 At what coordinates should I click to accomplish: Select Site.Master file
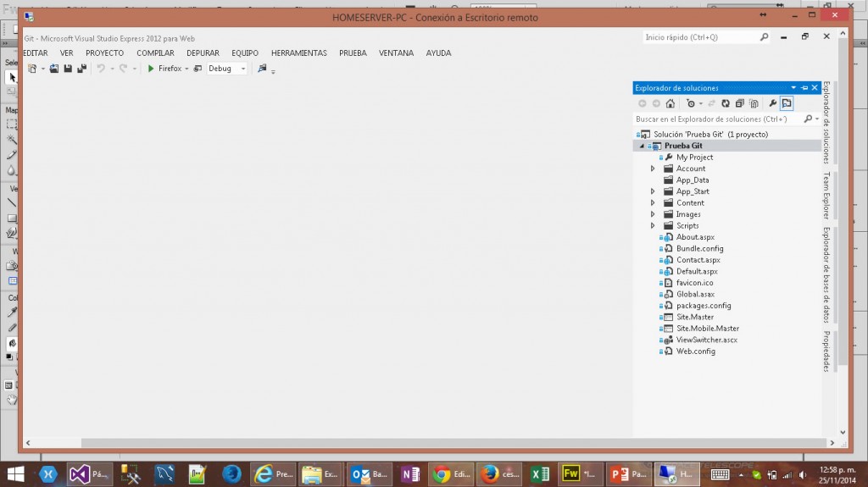point(695,317)
